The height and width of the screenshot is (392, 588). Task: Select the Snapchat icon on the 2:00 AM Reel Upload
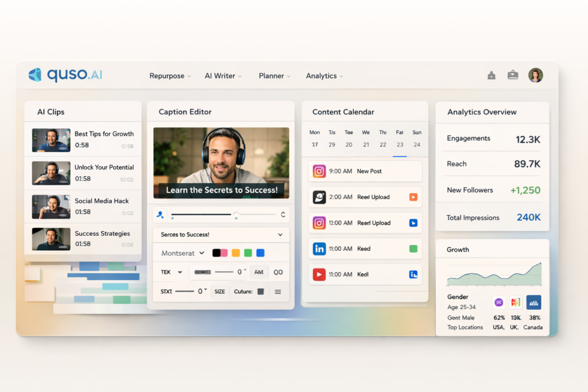pos(318,197)
